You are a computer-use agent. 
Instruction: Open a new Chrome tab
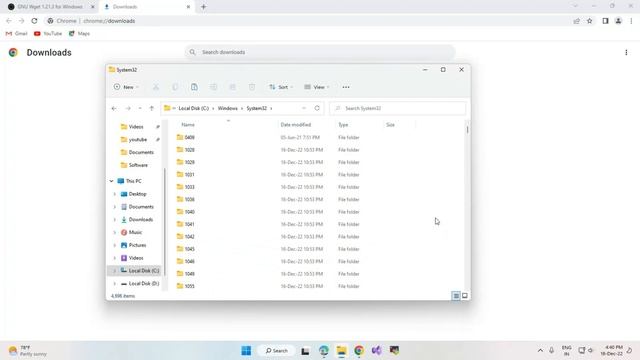coord(204,7)
